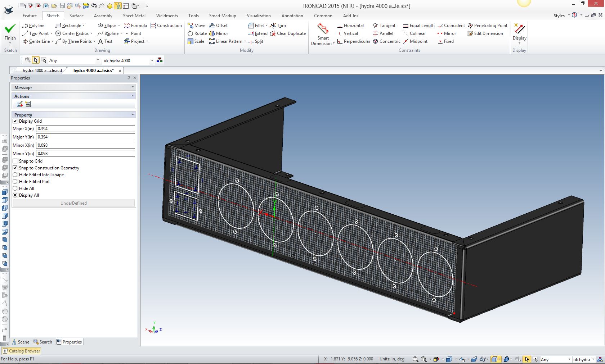Select the Polyline drawing tool
The width and height of the screenshot is (605, 364).
click(33, 26)
